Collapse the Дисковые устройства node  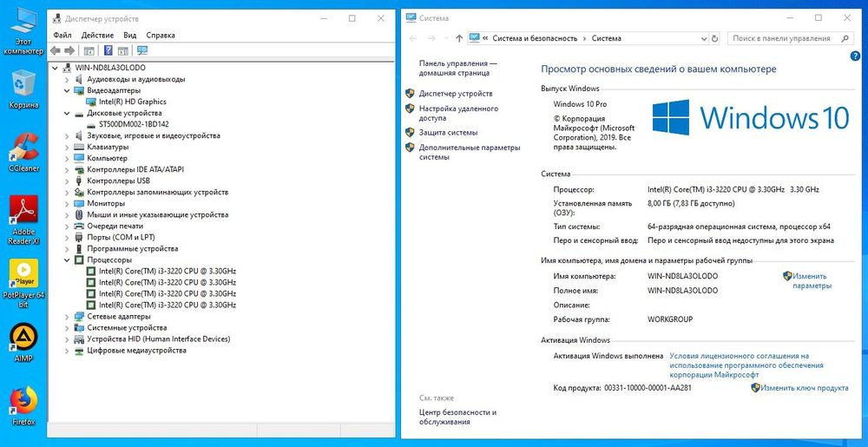67,113
